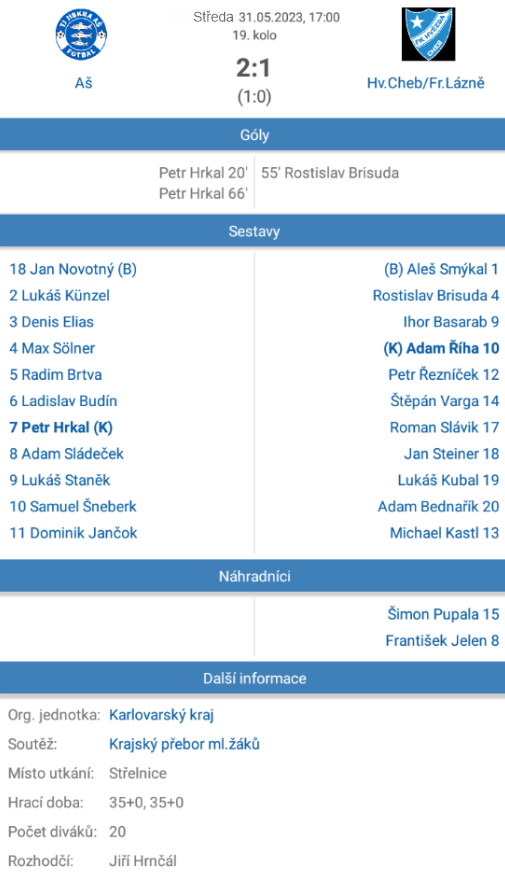Open captain Adam Říha 10 profile
505x877 pixels.
pos(441,348)
